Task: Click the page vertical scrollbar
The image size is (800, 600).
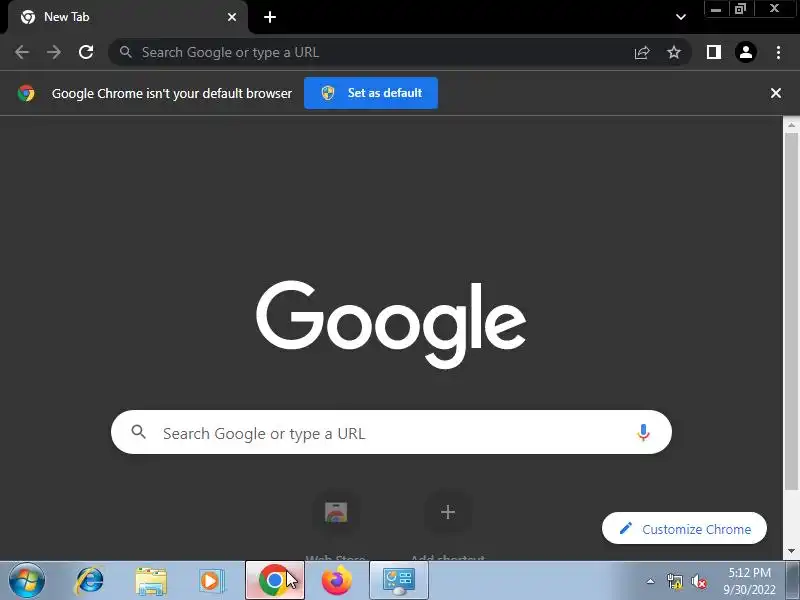Action: click(791, 310)
